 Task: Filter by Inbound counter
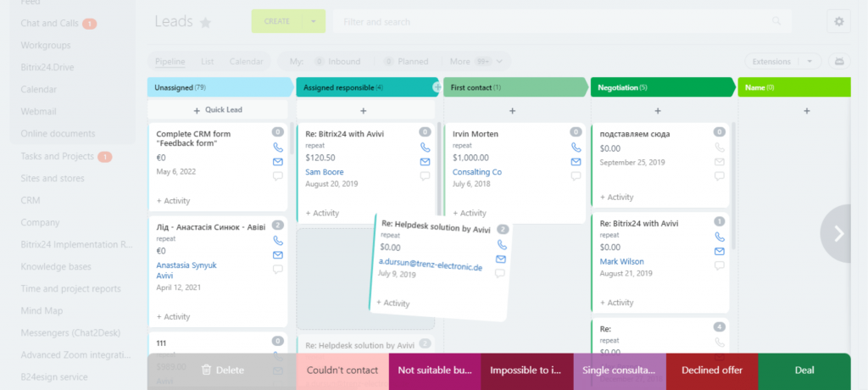coord(337,62)
